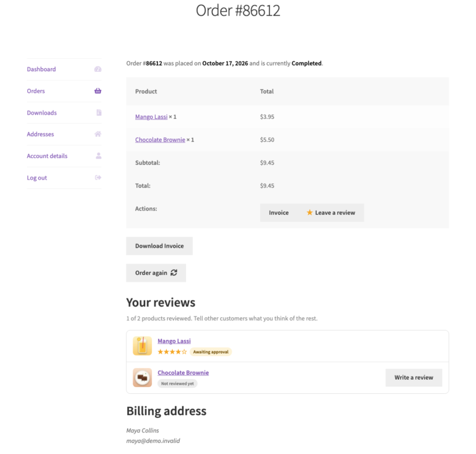Click the Mango Lassi price $3.95
Image resolution: width=476 pixels, height=454 pixels.
(267, 117)
